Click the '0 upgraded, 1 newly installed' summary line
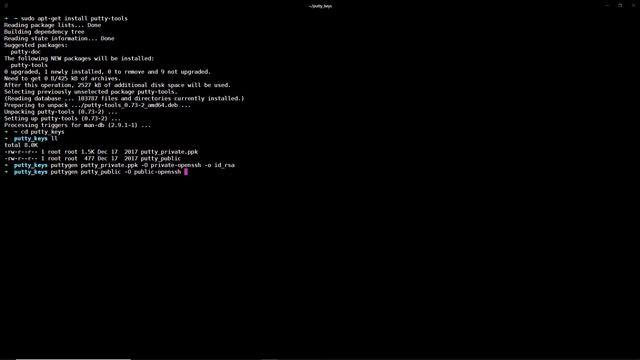This screenshot has width=640, height=360. [107, 72]
